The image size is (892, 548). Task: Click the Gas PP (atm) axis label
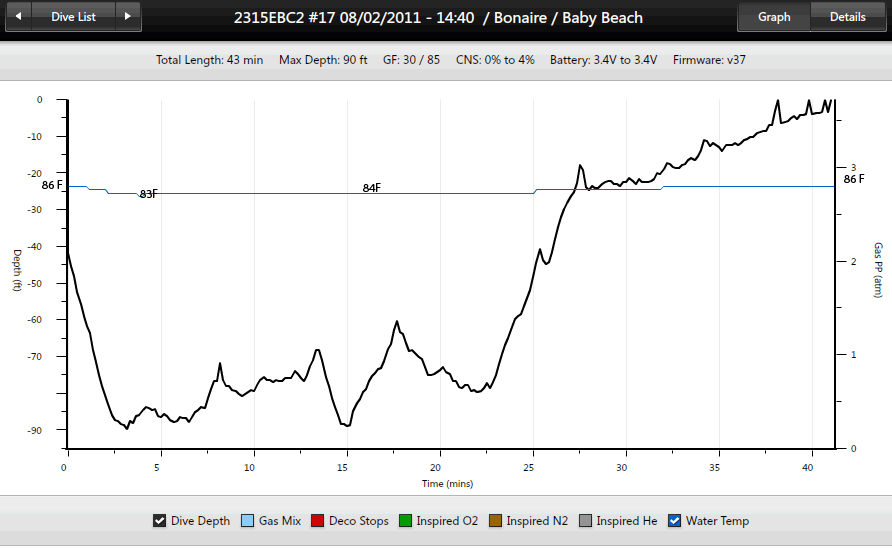tap(878, 270)
